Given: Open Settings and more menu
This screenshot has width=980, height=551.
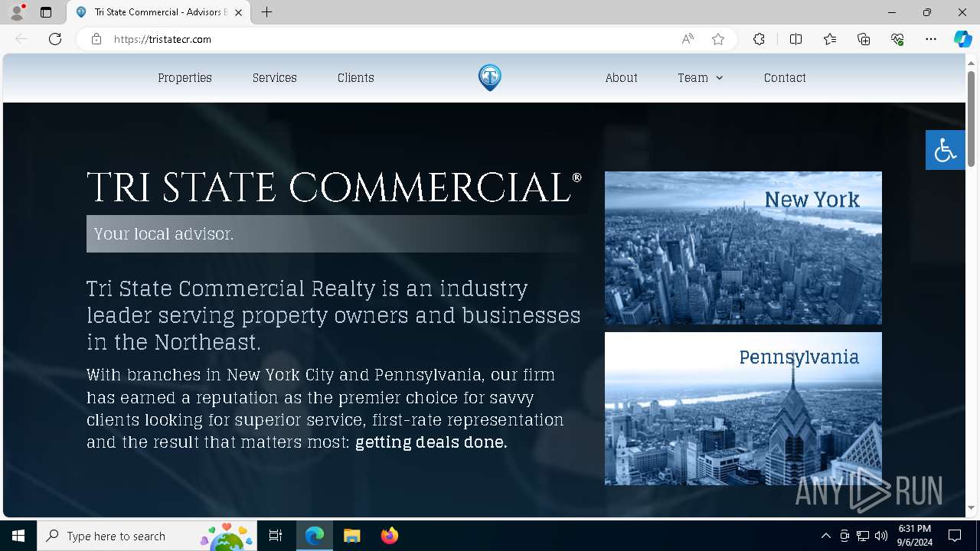Looking at the screenshot, I should click(931, 39).
